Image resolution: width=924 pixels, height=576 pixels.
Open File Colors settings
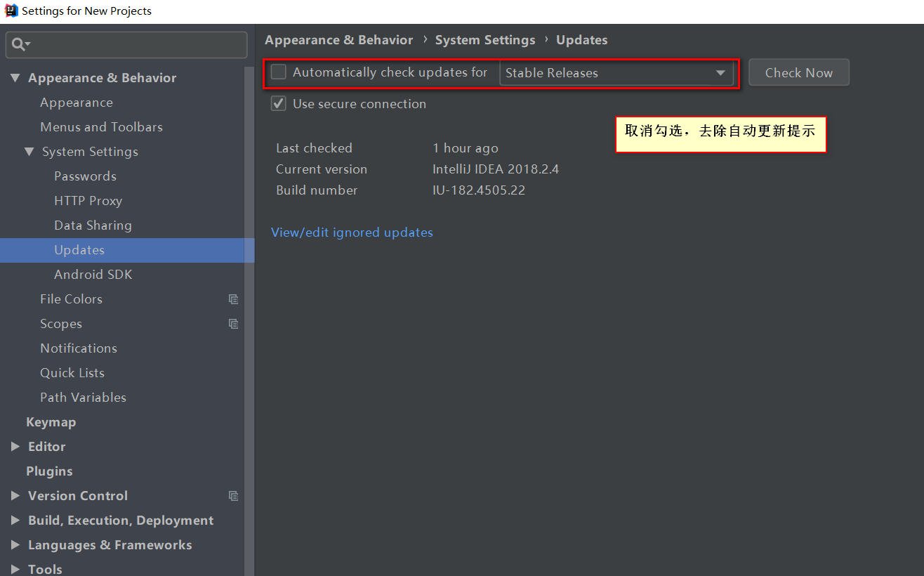71,299
